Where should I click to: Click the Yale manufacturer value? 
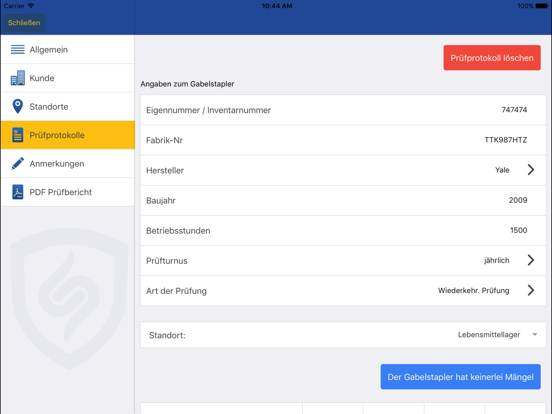[502, 170]
